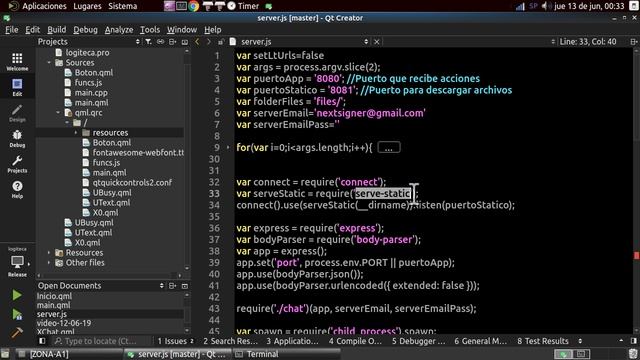Open the Compile Output pane
Viewport: 640px width, 360px height.
point(355,341)
